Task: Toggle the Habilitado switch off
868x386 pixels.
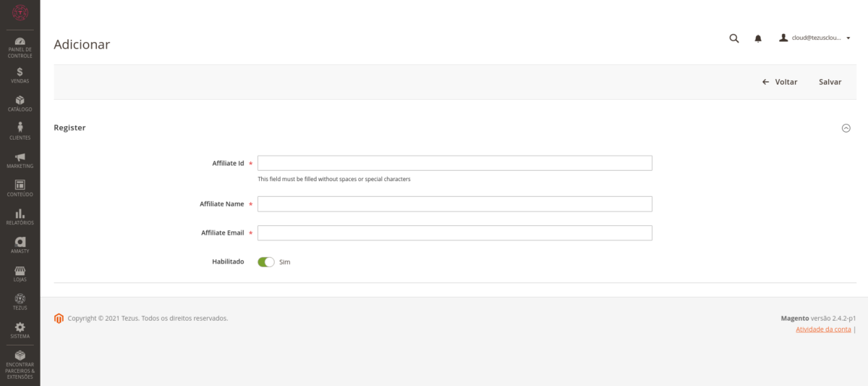Action: pos(266,261)
